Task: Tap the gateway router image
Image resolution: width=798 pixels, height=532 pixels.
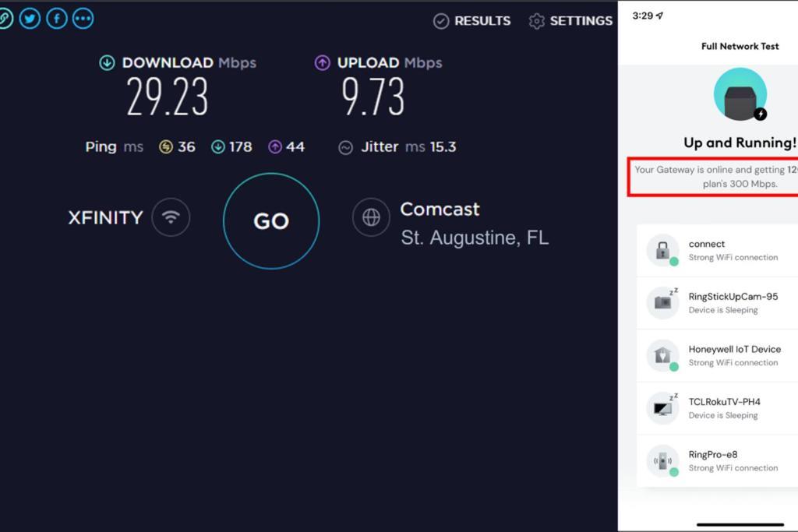Action: click(740, 94)
